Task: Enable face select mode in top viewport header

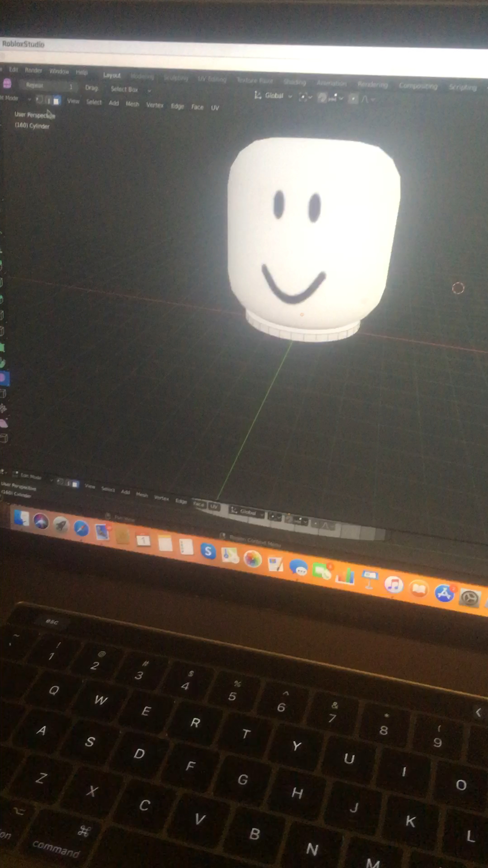Action: pyautogui.click(x=56, y=101)
